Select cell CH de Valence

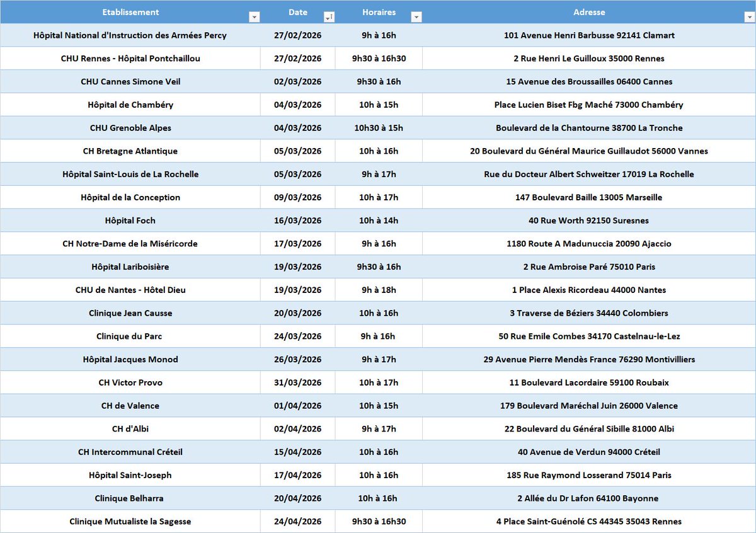coord(130,406)
